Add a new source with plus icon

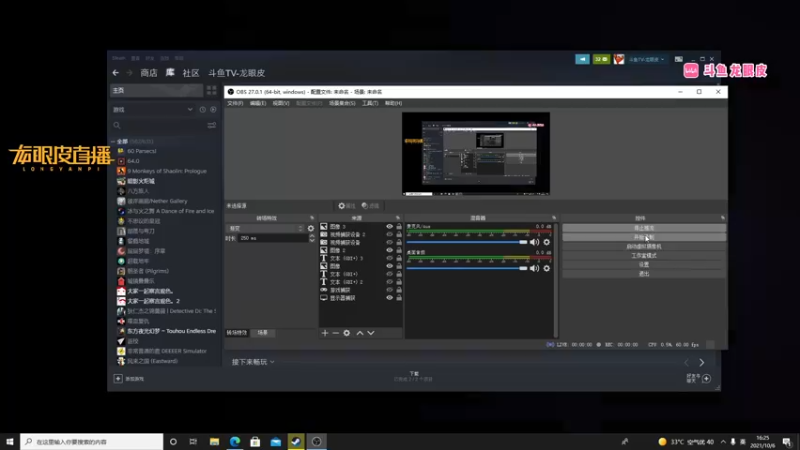(325, 333)
